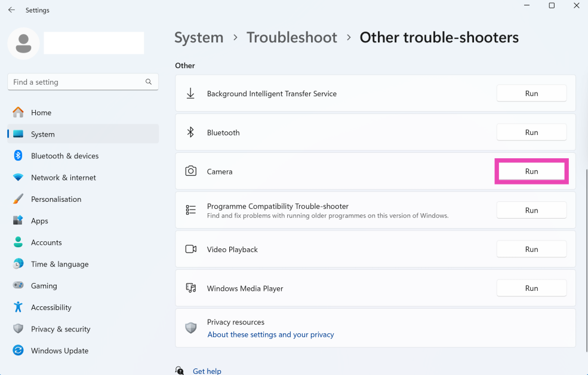The image size is (588, 375).
Task: Run the Video Playback trouble-shooter
Action: [531, 250]
